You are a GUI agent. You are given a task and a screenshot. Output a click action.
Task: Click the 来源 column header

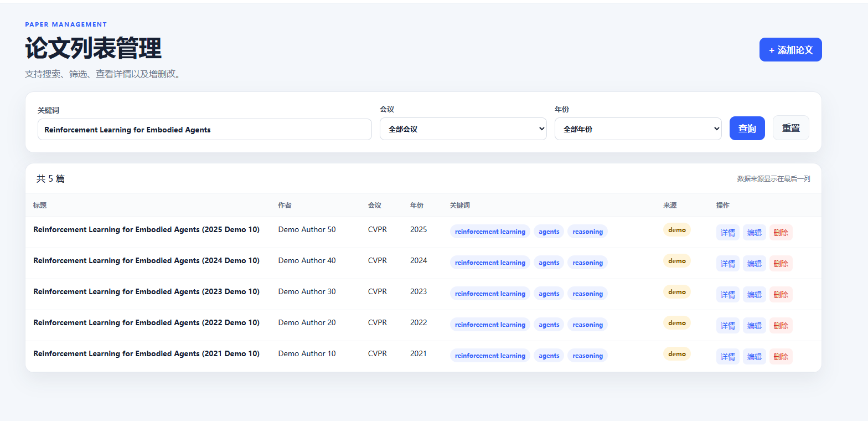[670, 206]
